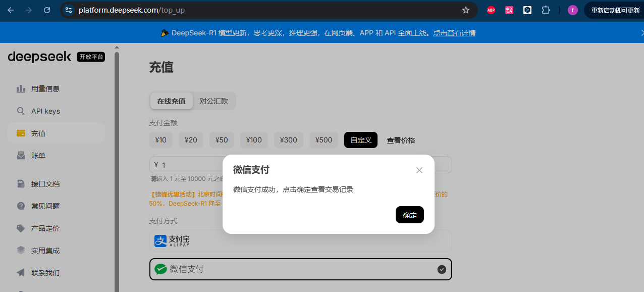Open 联系我们 sidebar item
Screen dimensions: 644x292
pos(56,273)
